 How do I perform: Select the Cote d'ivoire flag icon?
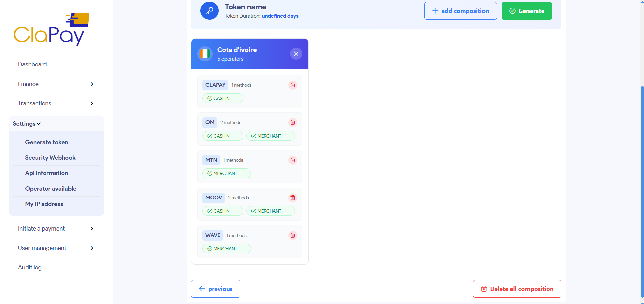(x=205, y=53)
